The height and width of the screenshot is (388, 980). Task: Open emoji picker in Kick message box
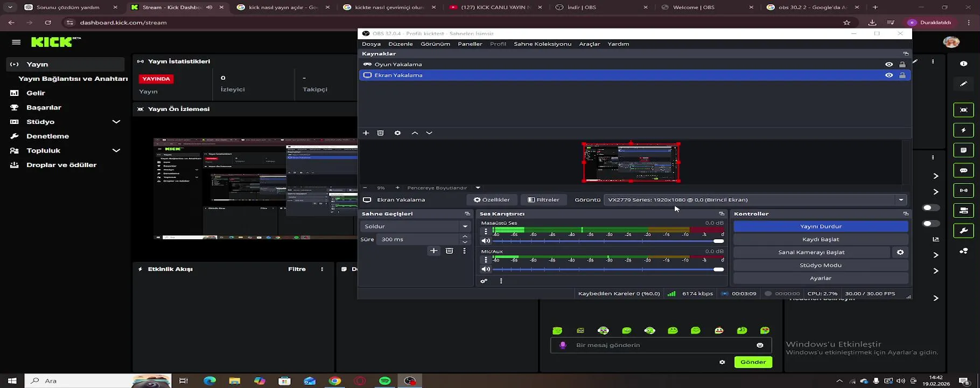[760, 345]
